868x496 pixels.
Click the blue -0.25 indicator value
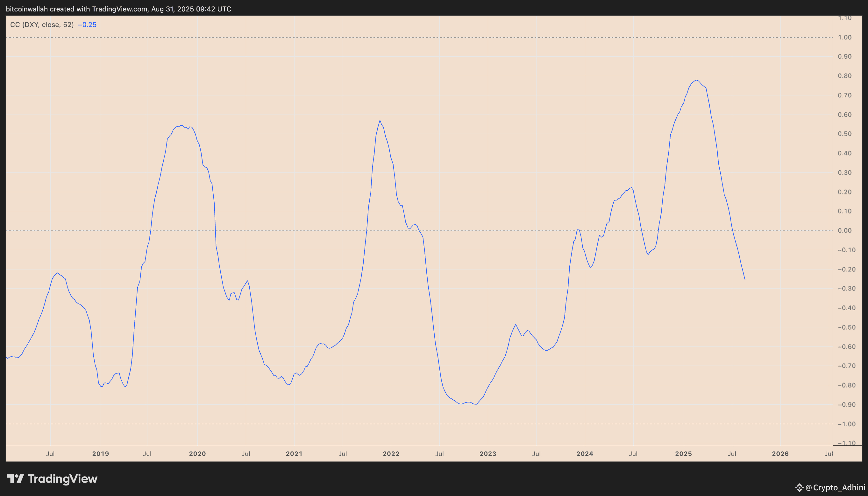tap(87, 24)
